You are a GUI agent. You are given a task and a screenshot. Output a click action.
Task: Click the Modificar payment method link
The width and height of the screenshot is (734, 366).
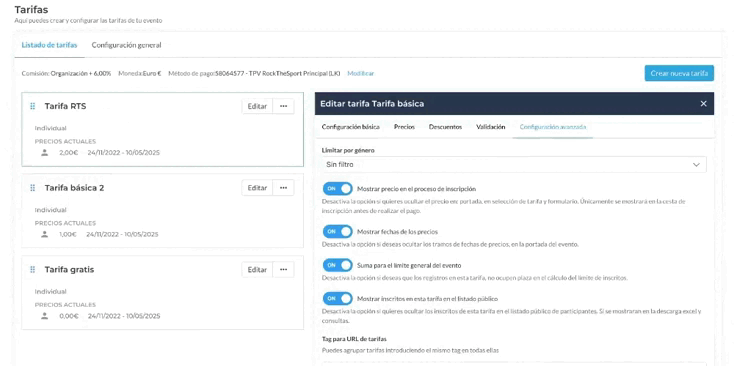click(x=360, y=73)
